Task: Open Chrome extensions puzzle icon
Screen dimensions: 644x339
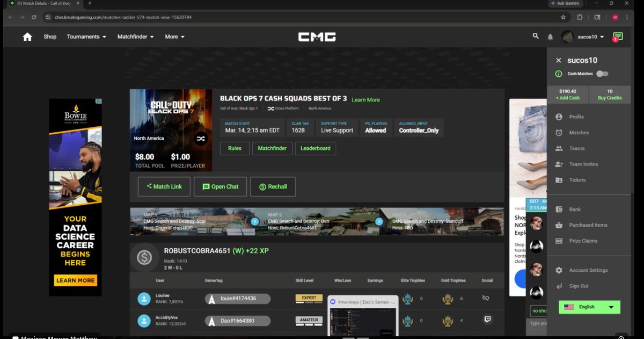Action: (580, 17)
